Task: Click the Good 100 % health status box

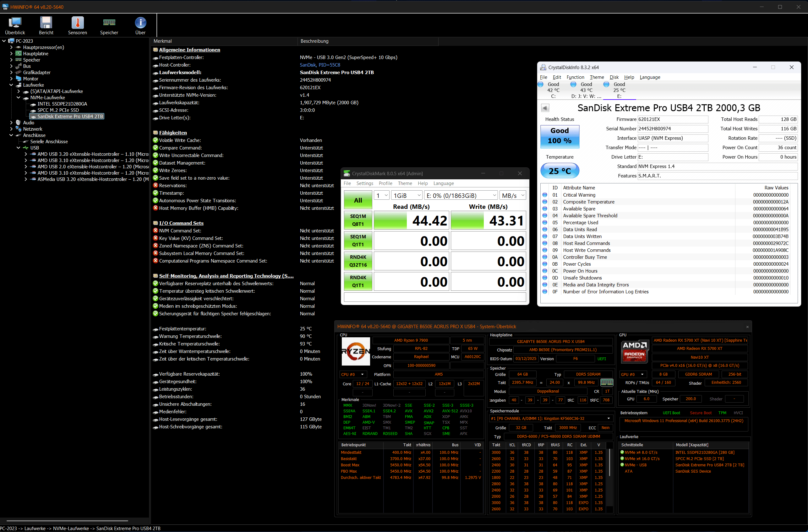Action: pos(560,136)
